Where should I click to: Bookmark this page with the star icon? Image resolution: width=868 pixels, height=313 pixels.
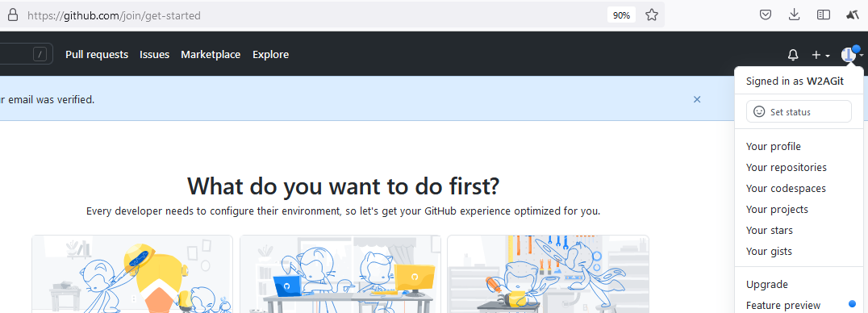[652, 15]
